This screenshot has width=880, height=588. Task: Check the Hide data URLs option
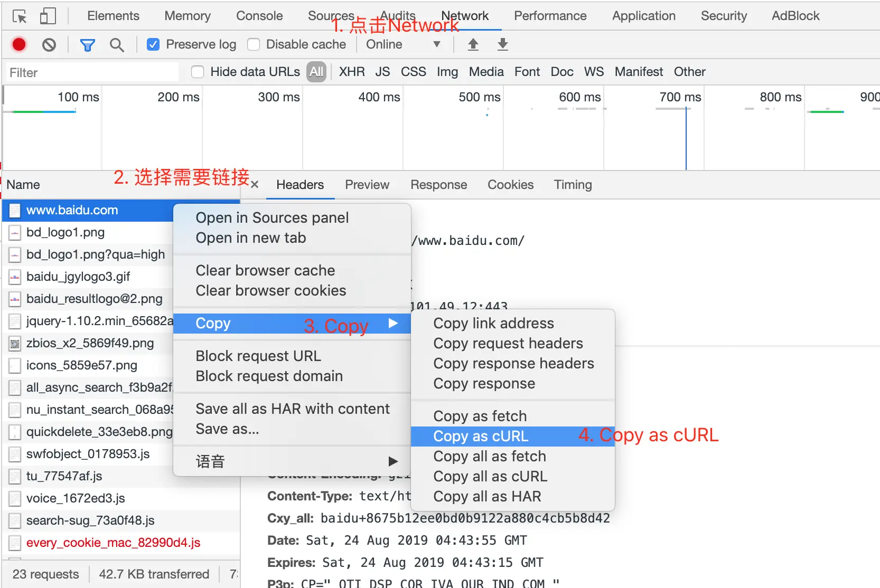coord(197,72)
